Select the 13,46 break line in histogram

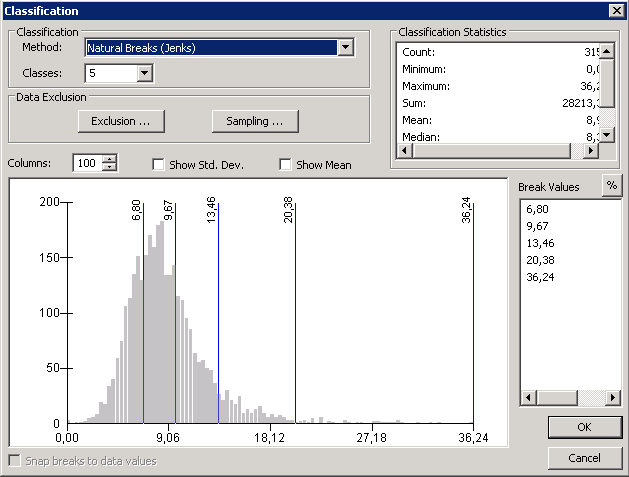218,313
